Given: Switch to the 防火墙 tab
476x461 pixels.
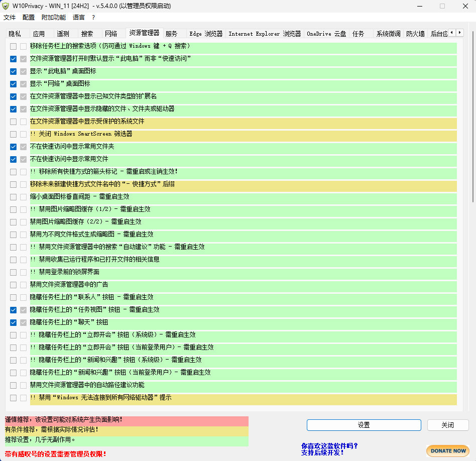Looking at the screenshot, I should pyautogui.click(x=415, y=34).
